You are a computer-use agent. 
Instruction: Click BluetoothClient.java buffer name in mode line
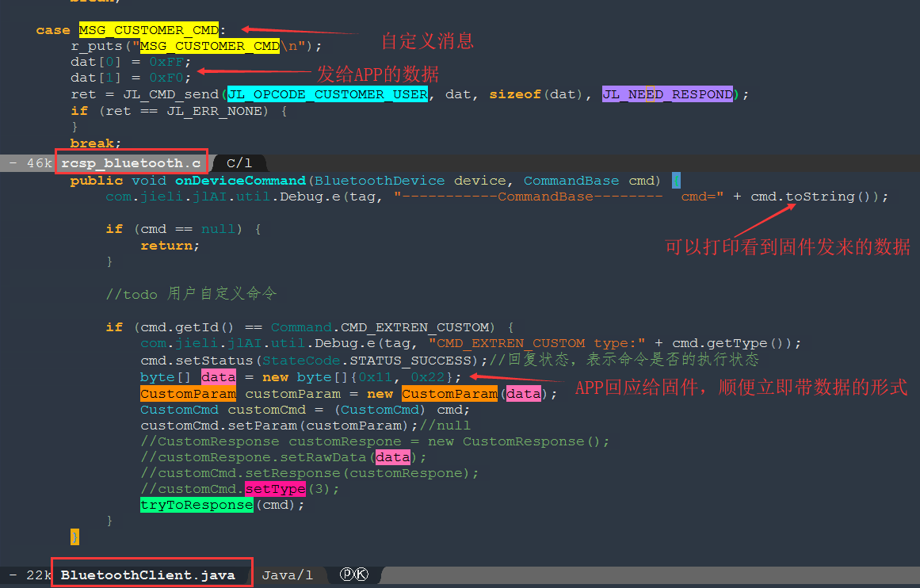(x=148, y=575)
